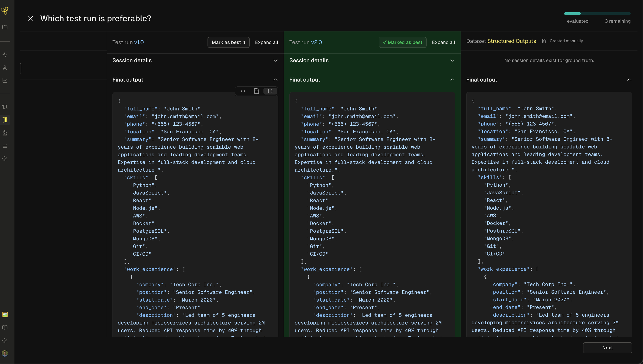Open the line chart analytics sidebar icon
This screenshot has height=364, width=643.
[5, 80]
